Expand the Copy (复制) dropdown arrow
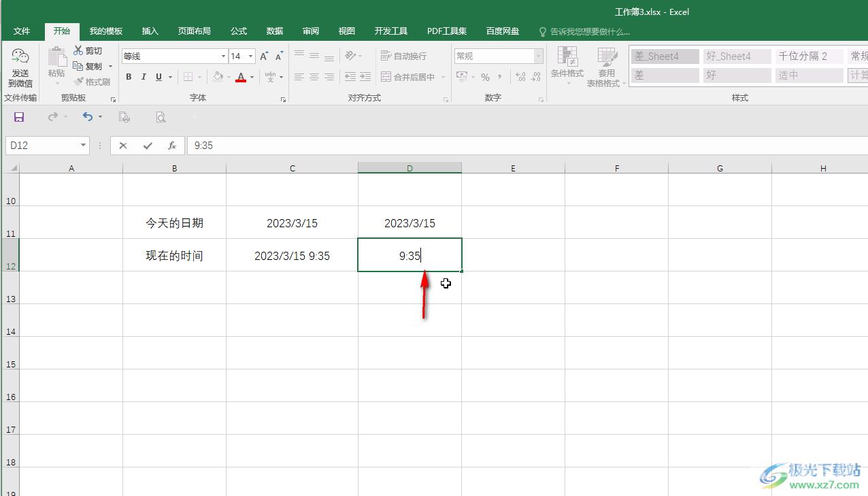Image resolution: width=868 pixels, height=496 pixels. (110, 67)
